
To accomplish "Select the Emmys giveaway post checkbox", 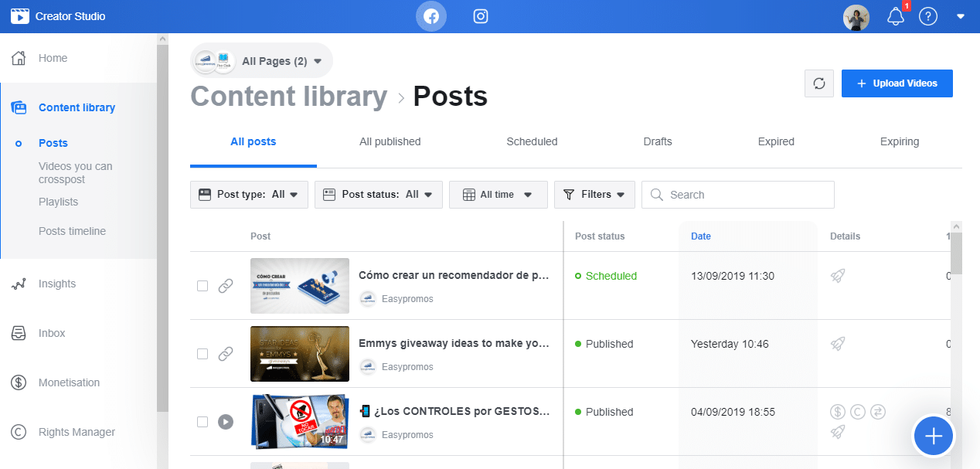I will [202, 354].
